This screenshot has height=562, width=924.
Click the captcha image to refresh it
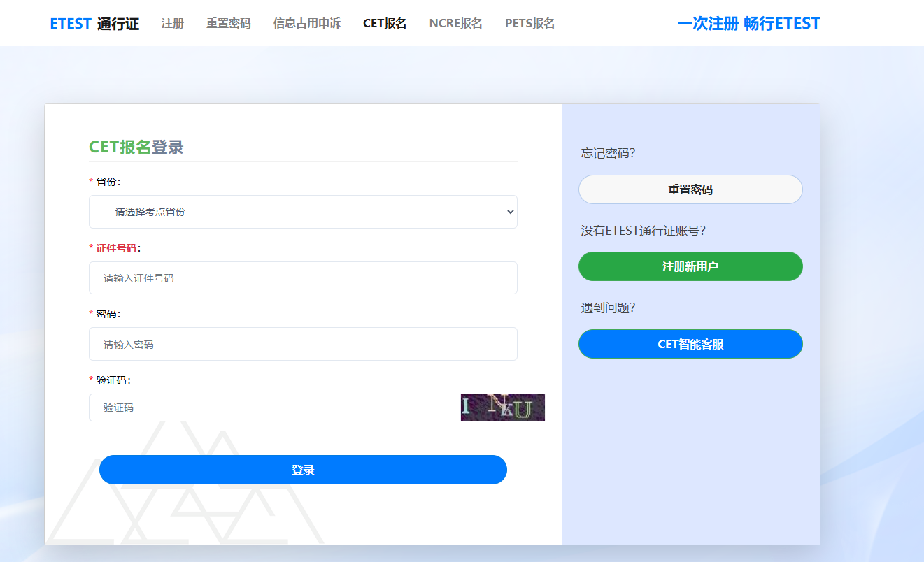coord(502,408)
